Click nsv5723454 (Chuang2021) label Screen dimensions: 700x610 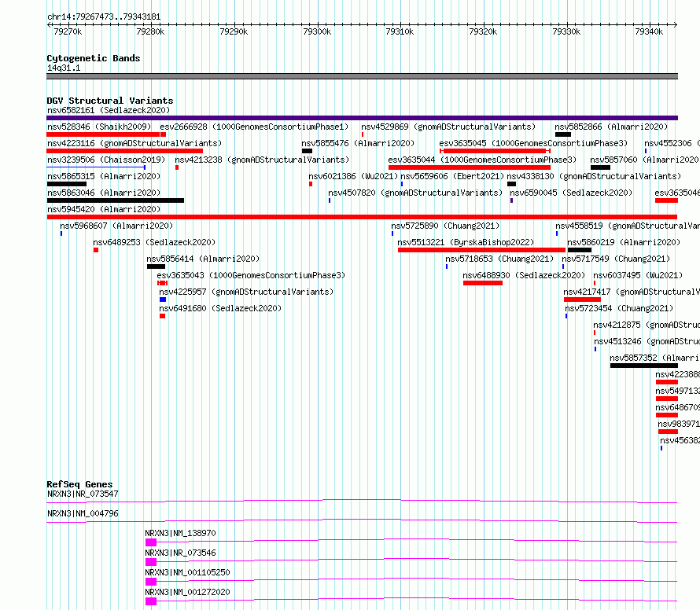(619, 308)
